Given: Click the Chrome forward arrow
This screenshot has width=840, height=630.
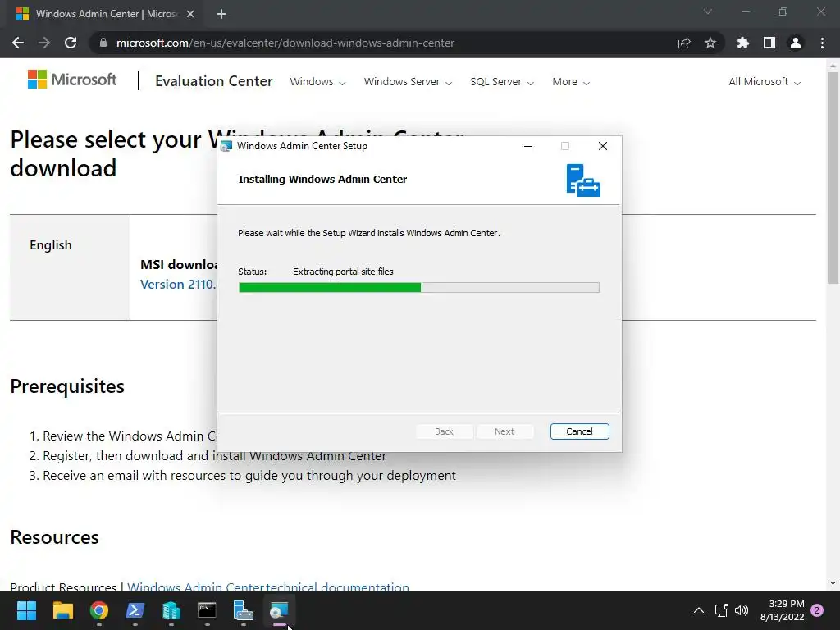Looking at the screenshot, I should (x=44, y=43).
